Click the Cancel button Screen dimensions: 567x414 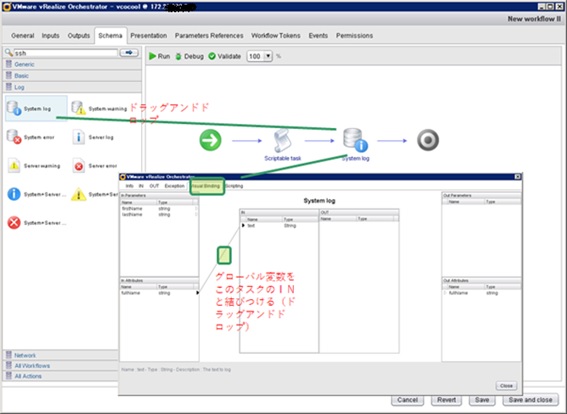[408, 400]
